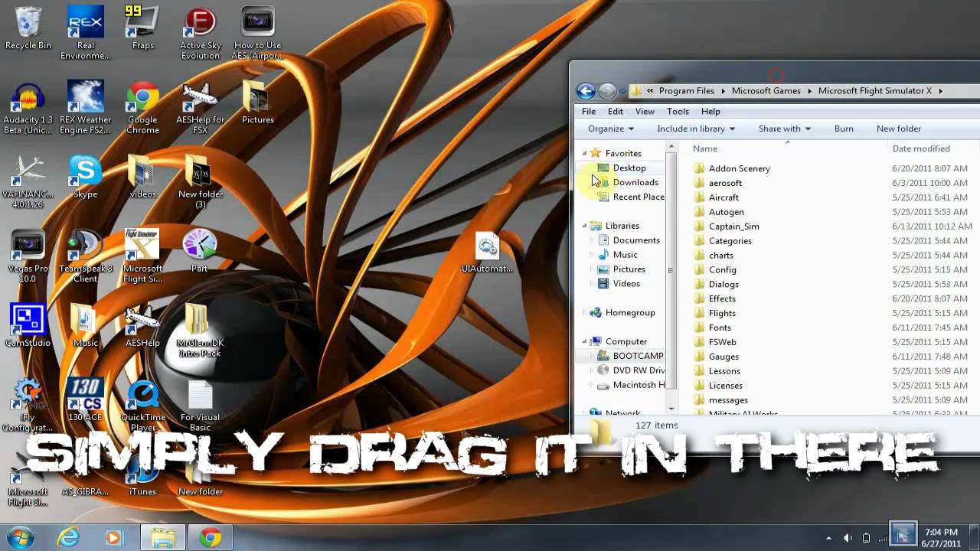Open the Music desktop folder
This screenshot has width=980, height=551.
point(85,326)
